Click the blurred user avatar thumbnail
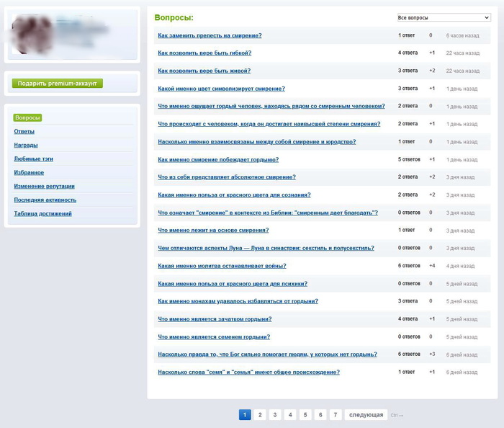Viewport: 504px width, 428px height. pyautogui.click(x=32, y=35)
